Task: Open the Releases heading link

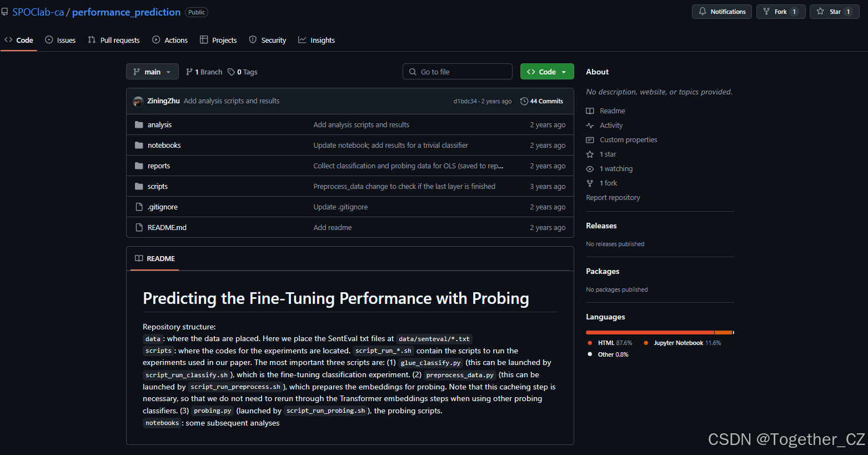Action: pyautogui.click(x=601, y=226)
